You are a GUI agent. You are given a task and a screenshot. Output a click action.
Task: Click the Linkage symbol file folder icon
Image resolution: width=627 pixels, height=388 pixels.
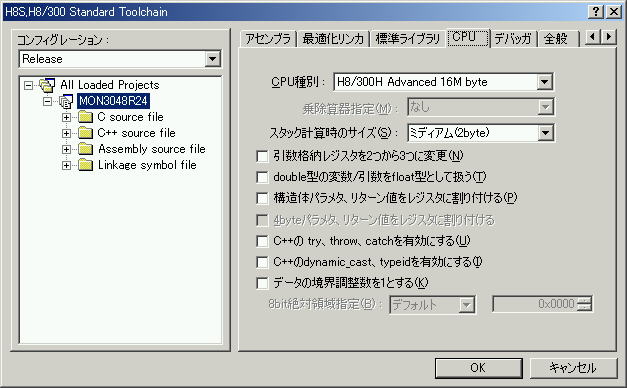coord(85,165)
